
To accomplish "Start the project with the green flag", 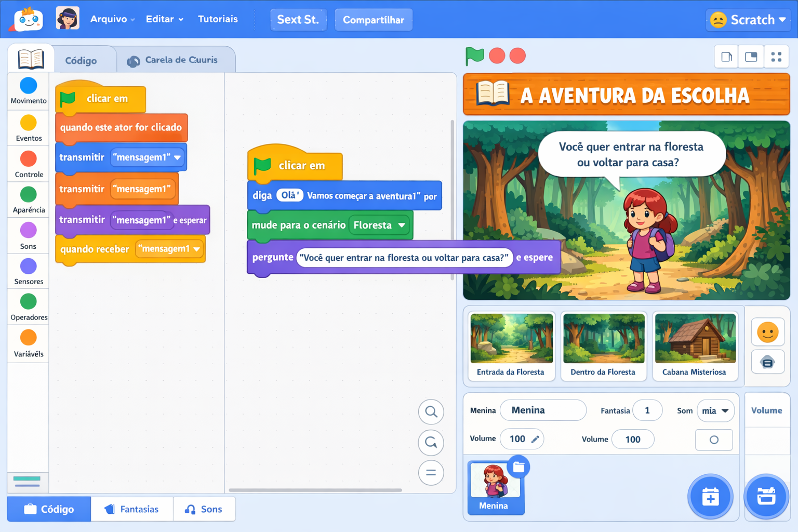I will click(474, 56).
